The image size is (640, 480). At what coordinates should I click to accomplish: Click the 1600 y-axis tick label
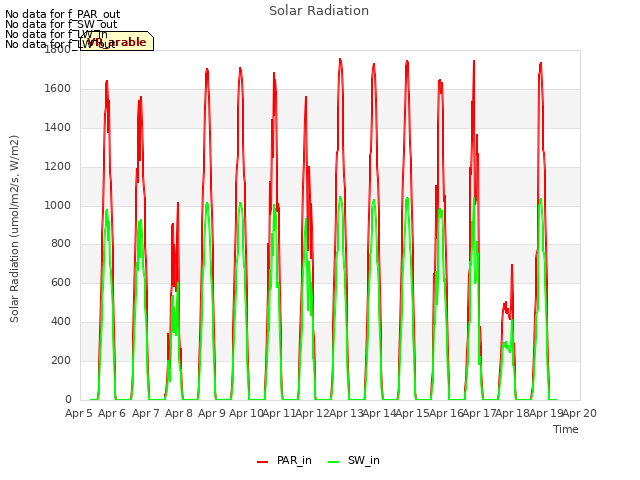(x=58, y=89)
